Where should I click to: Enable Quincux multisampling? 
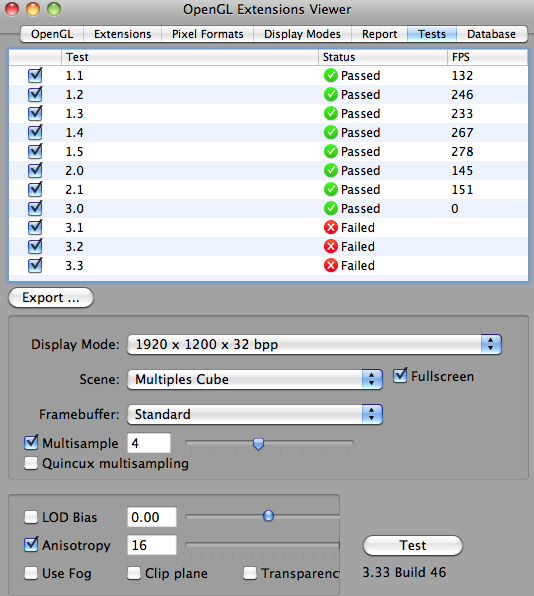(x=31, y=463)
